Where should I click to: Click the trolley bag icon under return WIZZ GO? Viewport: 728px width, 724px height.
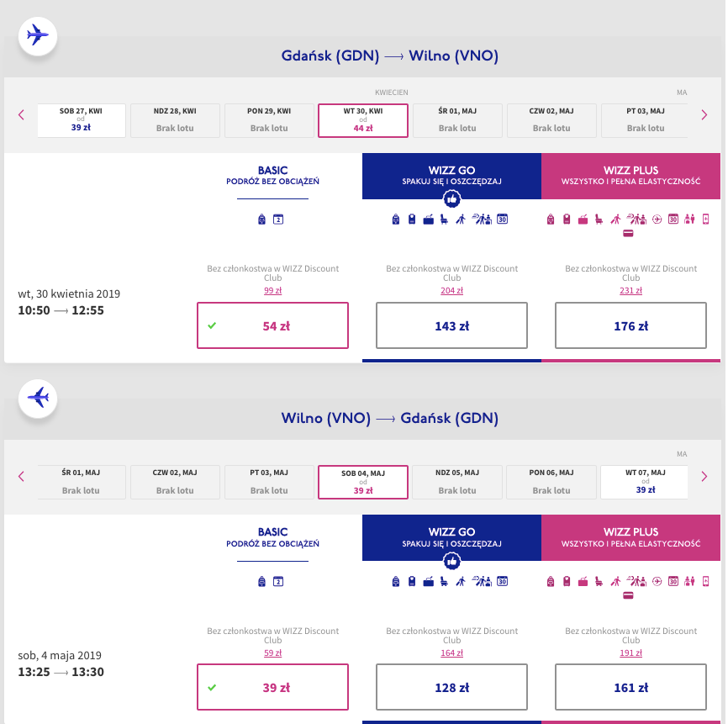tap(412, 581)
